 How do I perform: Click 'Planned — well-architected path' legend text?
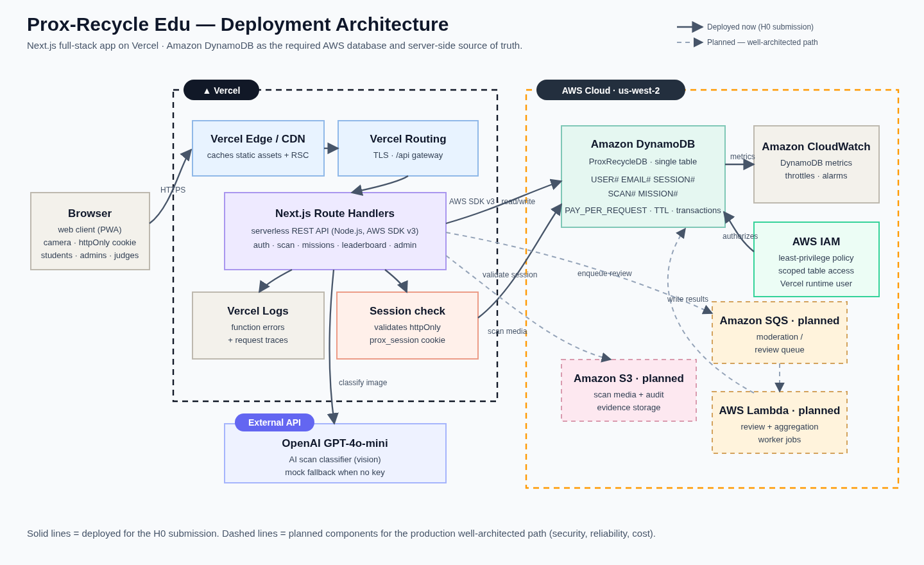[x=762, y=42]
